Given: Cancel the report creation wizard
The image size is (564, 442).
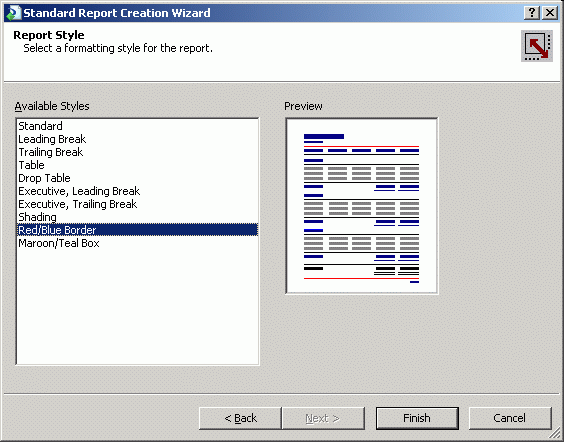Looking at the screenshot, I should 510,418.
